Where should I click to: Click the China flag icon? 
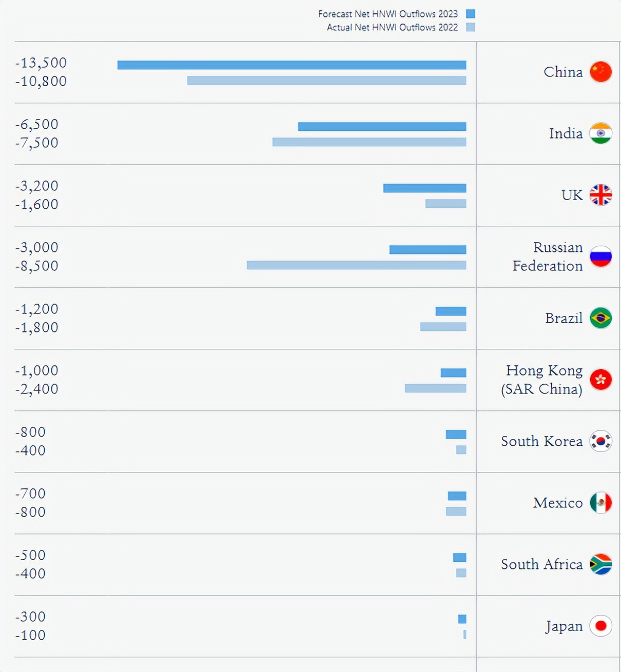[x=600, y=72]
